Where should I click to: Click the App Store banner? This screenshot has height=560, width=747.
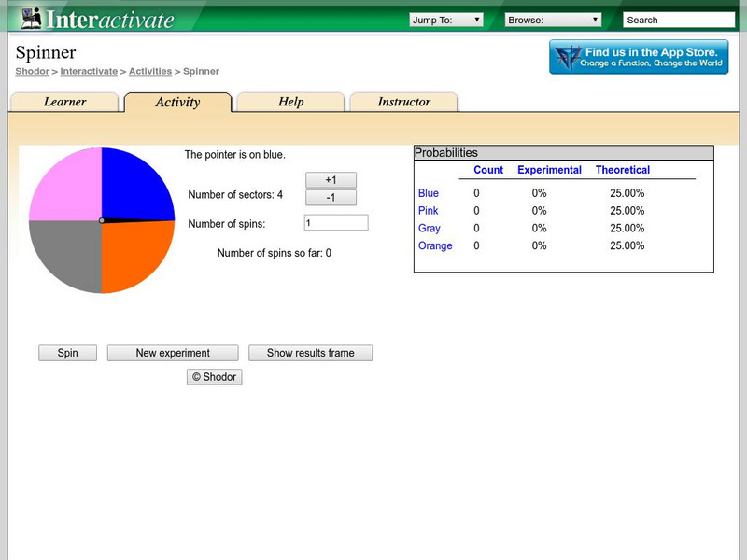639,57
